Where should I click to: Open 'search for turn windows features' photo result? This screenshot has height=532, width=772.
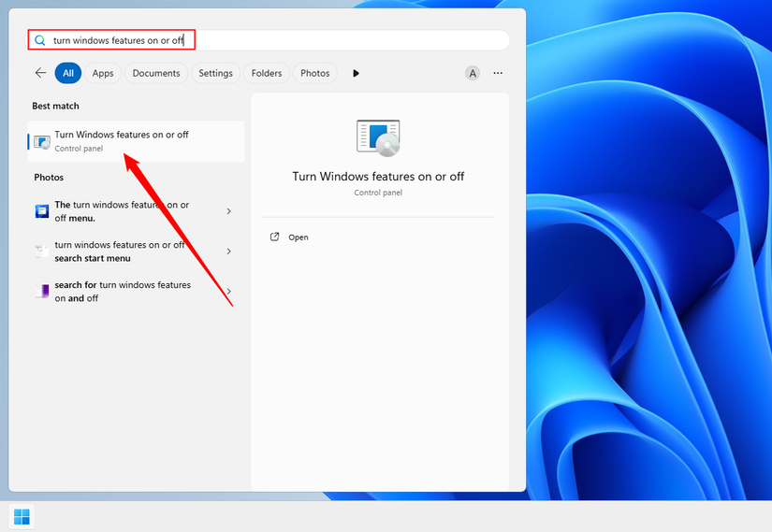(x=136, y=292)
